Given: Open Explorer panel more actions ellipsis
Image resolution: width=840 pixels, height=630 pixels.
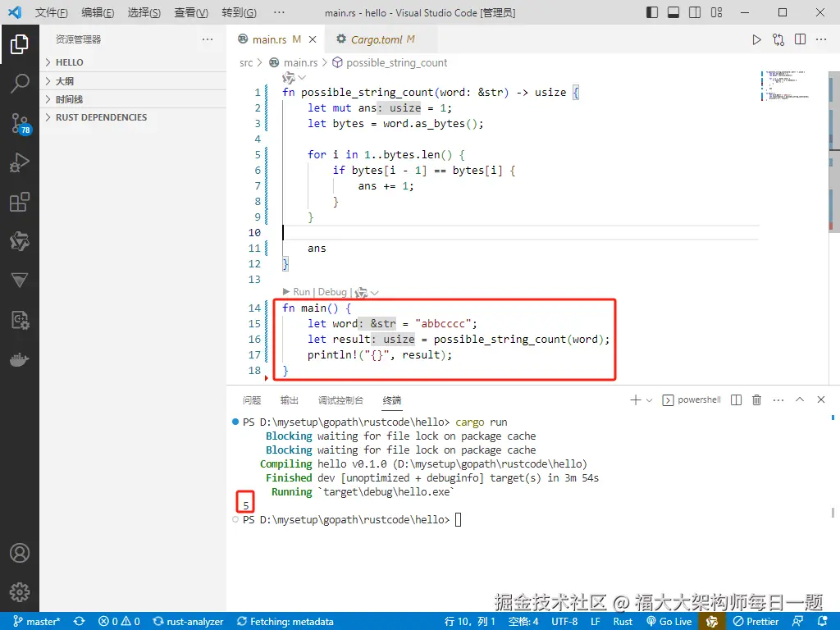Looking at the screenshot, I should coord(208,39).
